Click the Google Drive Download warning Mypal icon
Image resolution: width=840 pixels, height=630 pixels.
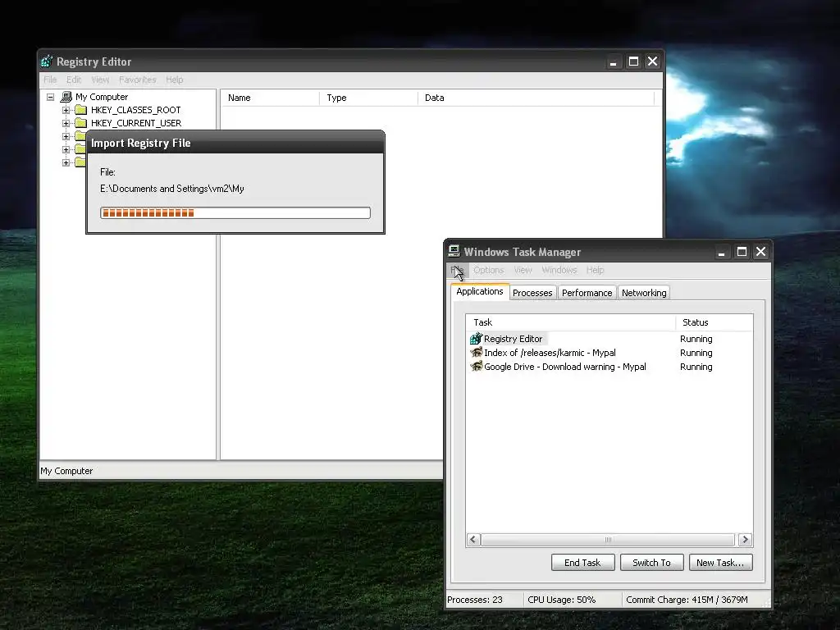coord(477,367)
